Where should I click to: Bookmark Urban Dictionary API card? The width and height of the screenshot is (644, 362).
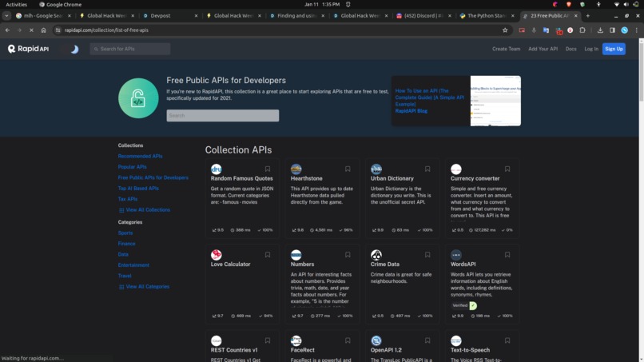pyautogui.click(x=427, y=169)
